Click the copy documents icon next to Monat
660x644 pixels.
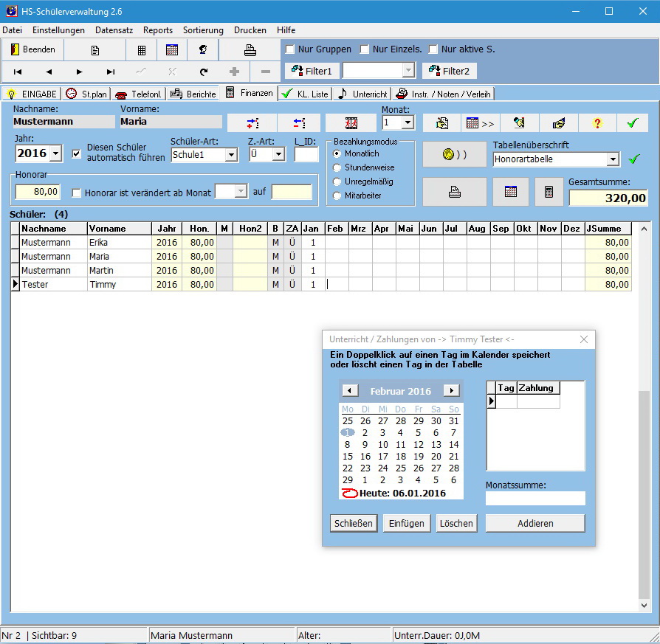click(442, 123)
